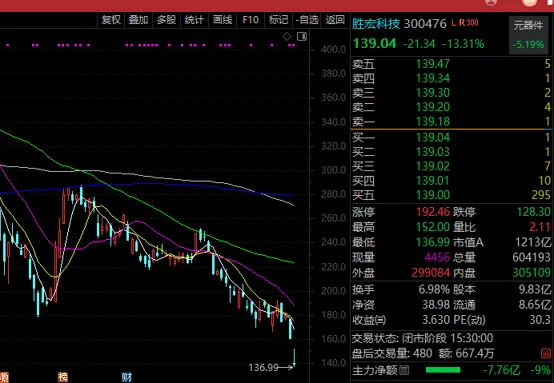Screen dimensions: 554x383
Task: Click the 量比 value 2.11
Action: (540, 227)
